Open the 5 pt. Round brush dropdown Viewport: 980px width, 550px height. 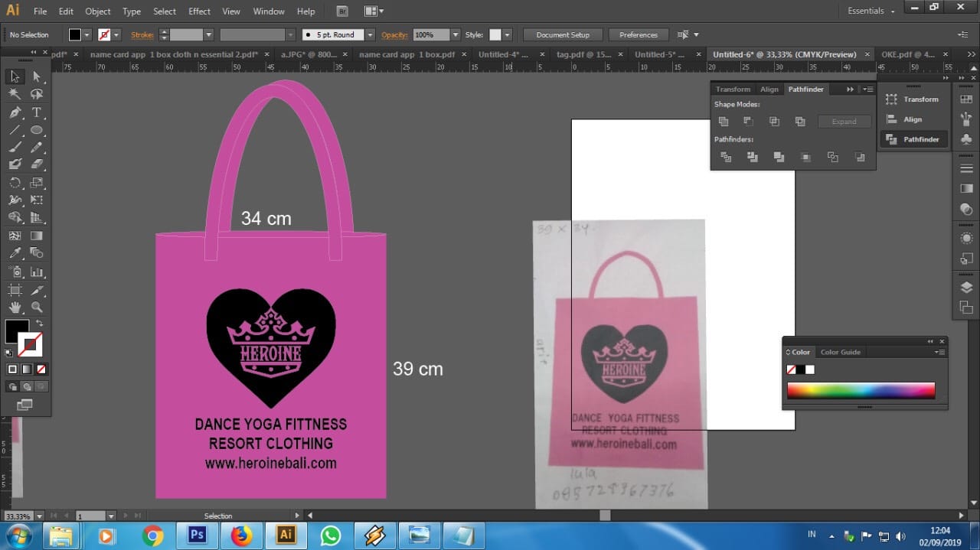[x=371, y=34]
